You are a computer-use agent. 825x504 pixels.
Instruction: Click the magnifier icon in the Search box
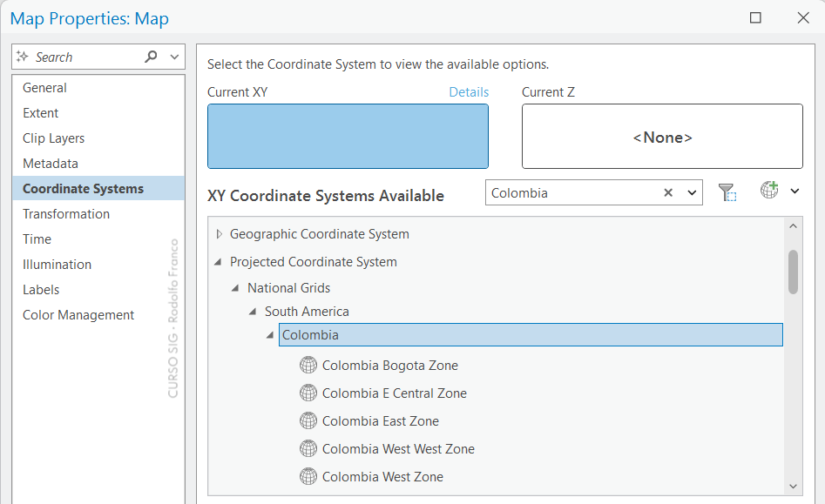click(152, 57)
